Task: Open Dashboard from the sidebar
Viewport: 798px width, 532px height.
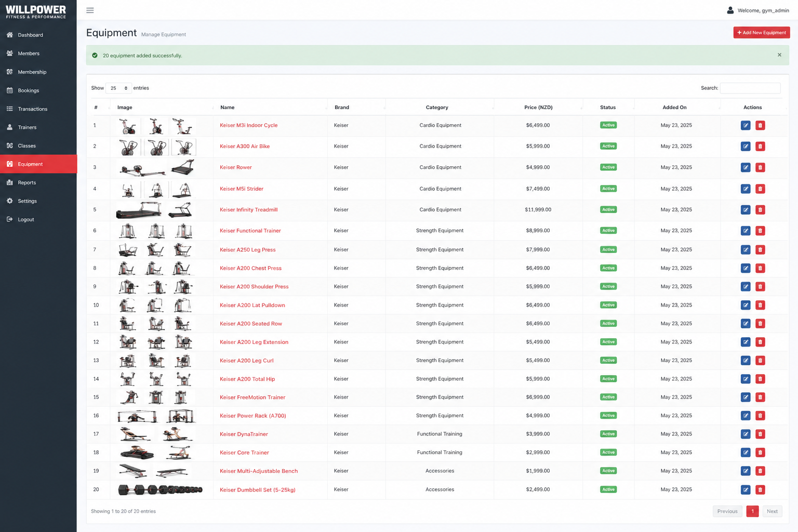Action: (38, 35)
